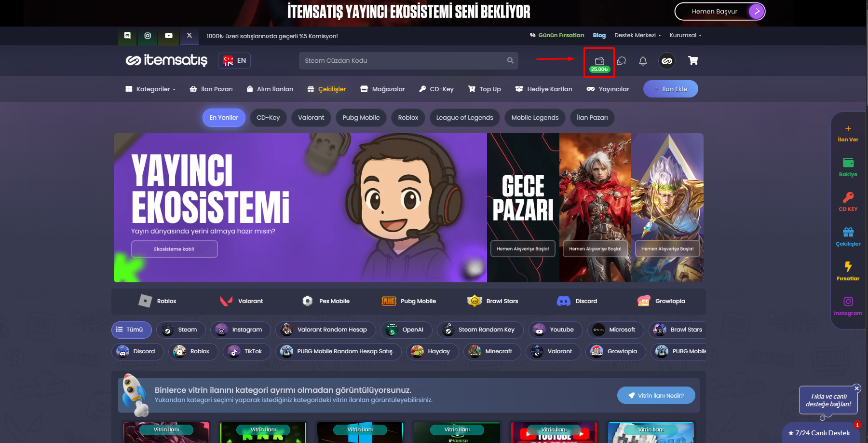
Task: Expand the Kategoriler dropdown
Action: (x=150, y=89)
